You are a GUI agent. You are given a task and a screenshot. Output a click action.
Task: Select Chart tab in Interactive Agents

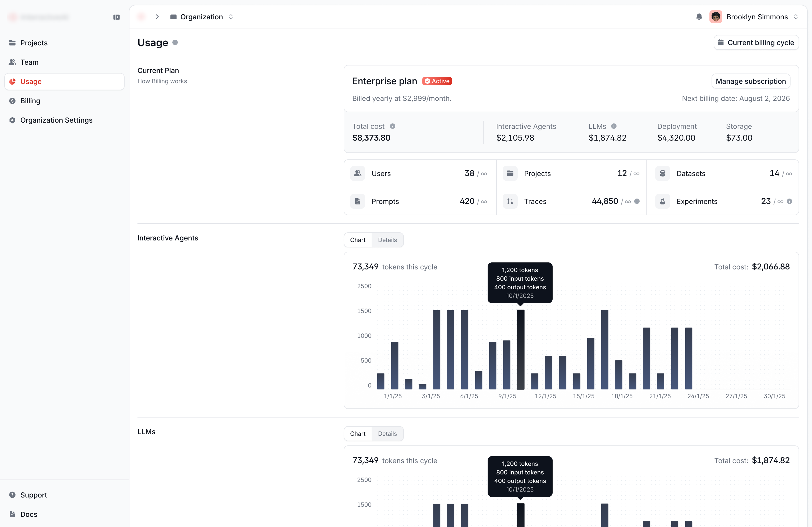[358, 240]
